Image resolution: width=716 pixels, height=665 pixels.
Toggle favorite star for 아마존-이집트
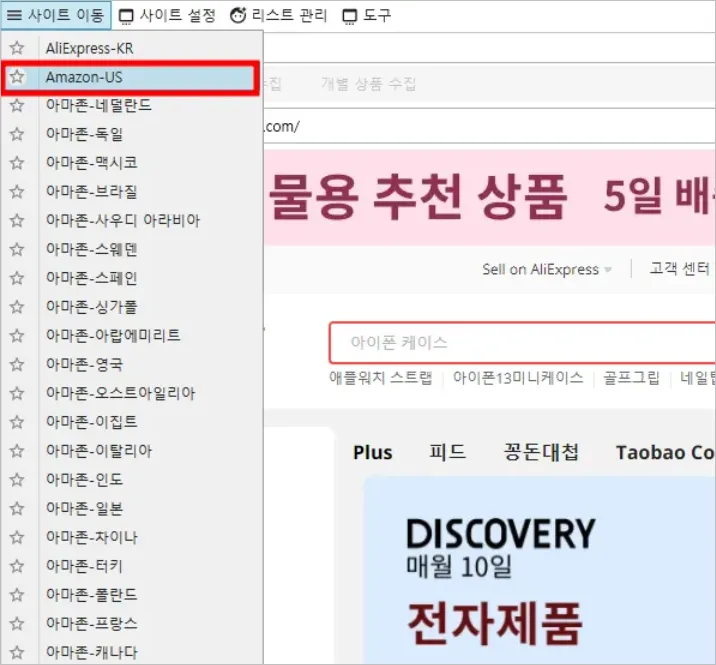click(x=17, y=422)
